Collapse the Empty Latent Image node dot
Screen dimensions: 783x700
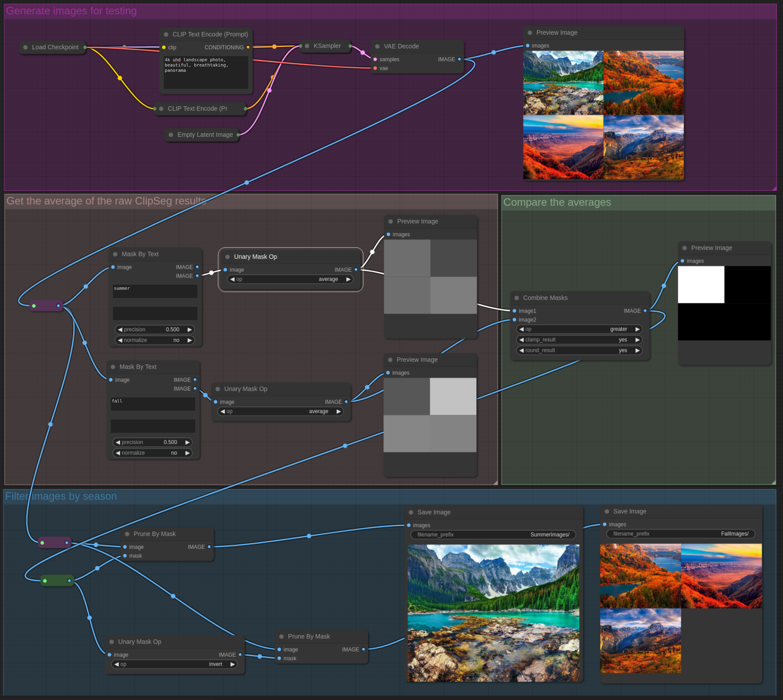[171, 135]
